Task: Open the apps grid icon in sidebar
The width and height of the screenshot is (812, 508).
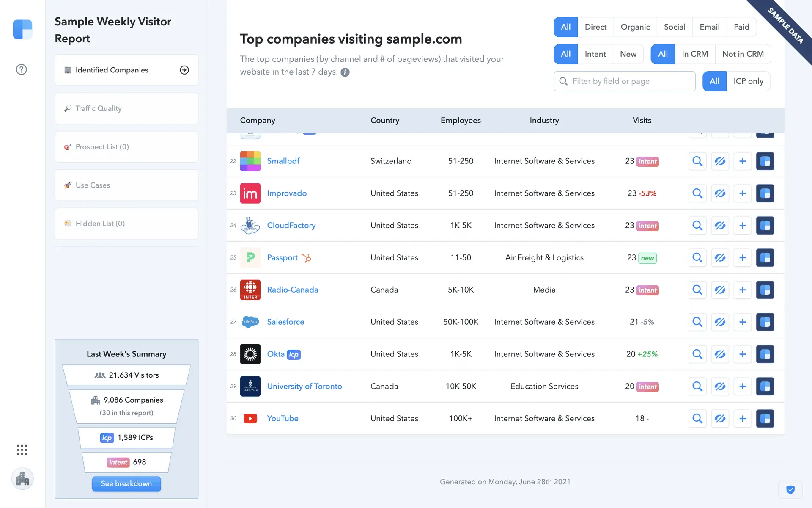Action: [22, 450]
